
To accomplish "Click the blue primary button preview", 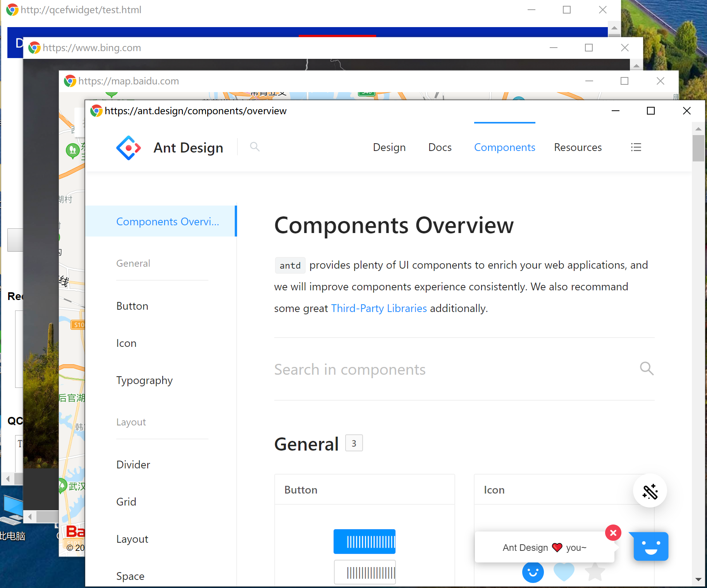I will coord(365,542).
